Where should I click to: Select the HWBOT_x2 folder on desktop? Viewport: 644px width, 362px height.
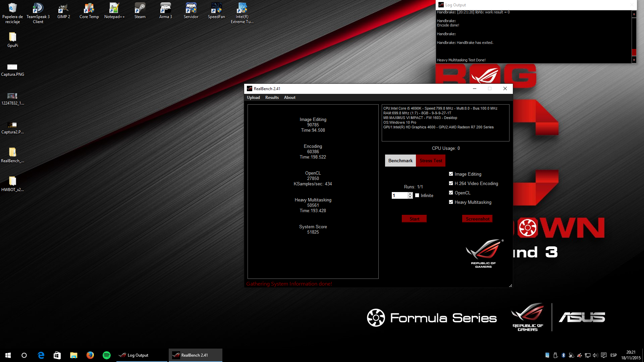pyautogui.click(x=12, y=184)
